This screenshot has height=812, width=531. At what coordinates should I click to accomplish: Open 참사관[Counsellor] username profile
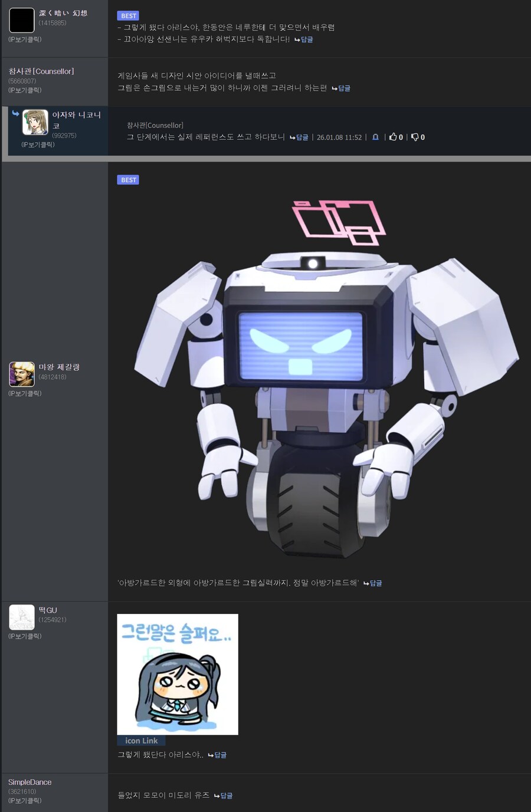(41, 71)
